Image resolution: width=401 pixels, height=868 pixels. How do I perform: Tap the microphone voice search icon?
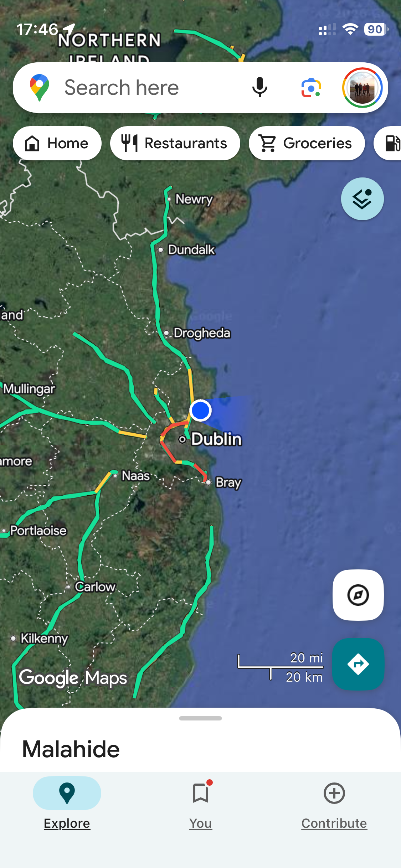tap(259, 87)
